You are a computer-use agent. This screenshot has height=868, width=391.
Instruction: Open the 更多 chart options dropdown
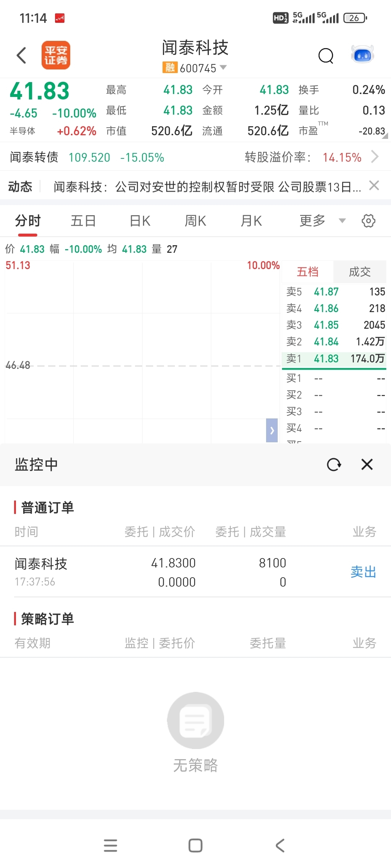pos(322,221)
